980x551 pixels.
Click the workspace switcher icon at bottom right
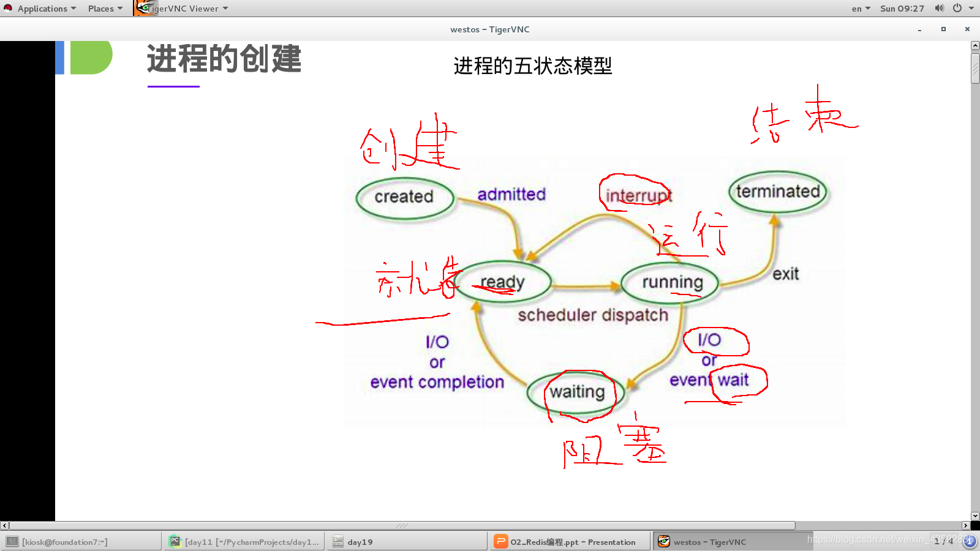point(969,541)
